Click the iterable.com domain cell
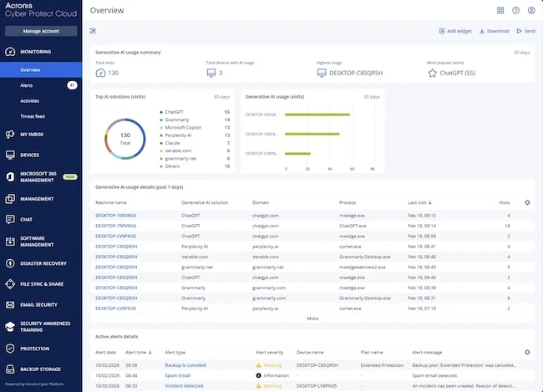Viewport: 543px width, 392px height. 266,257
